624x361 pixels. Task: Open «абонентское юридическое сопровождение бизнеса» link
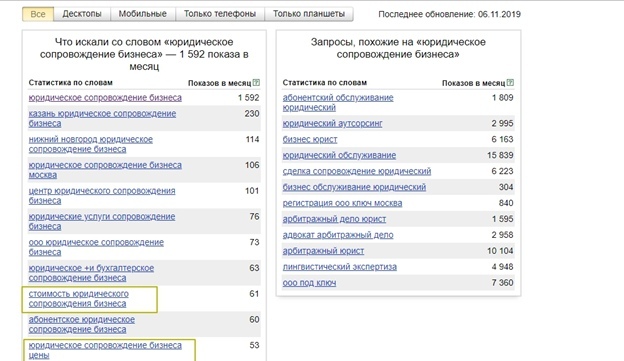82,324
